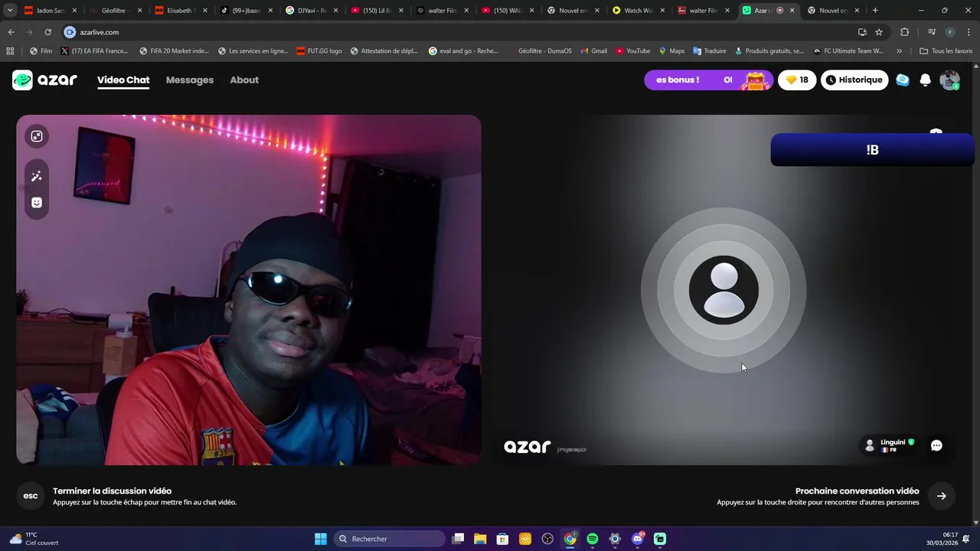
Task: Open the EA FIFA France bookmark
Action: pyautogui.click(x=94, y=51)
